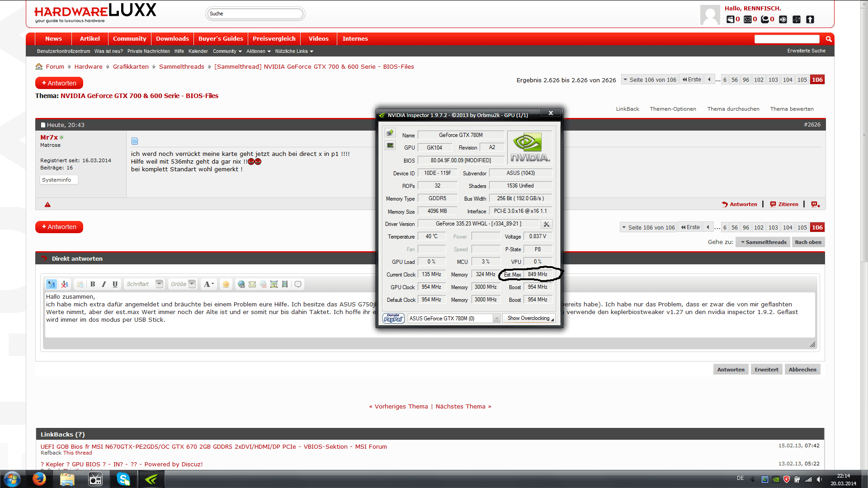868x488 pixels.
Task: Expand the GPU selection combo box
Action: tap(496, 319)
